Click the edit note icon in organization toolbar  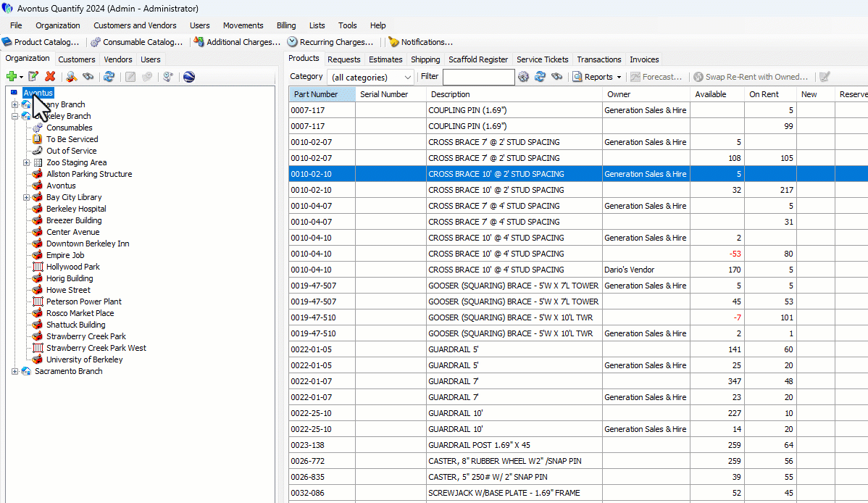tap(33, 76)
